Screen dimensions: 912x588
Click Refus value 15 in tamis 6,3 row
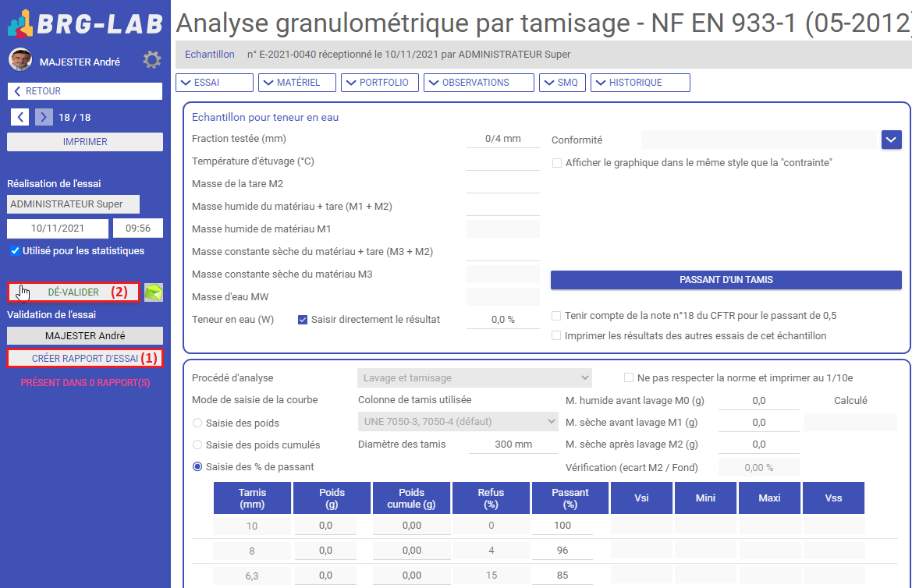[x=491, y=576]
